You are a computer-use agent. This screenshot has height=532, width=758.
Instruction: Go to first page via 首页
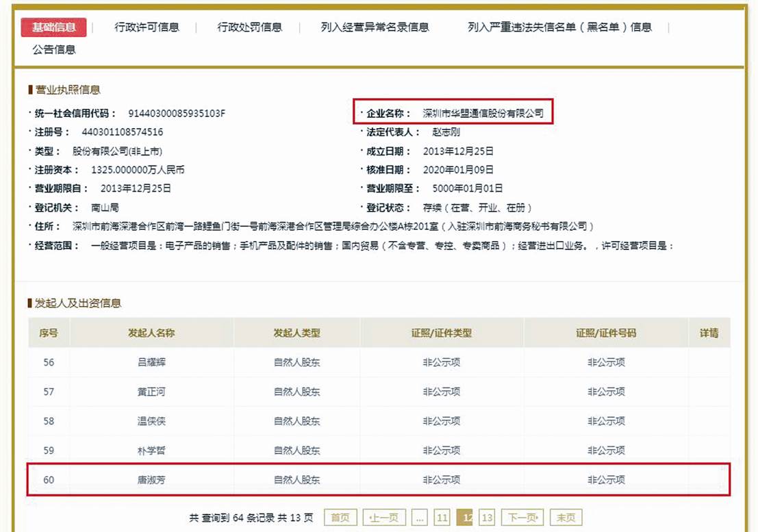coord(340,518)
